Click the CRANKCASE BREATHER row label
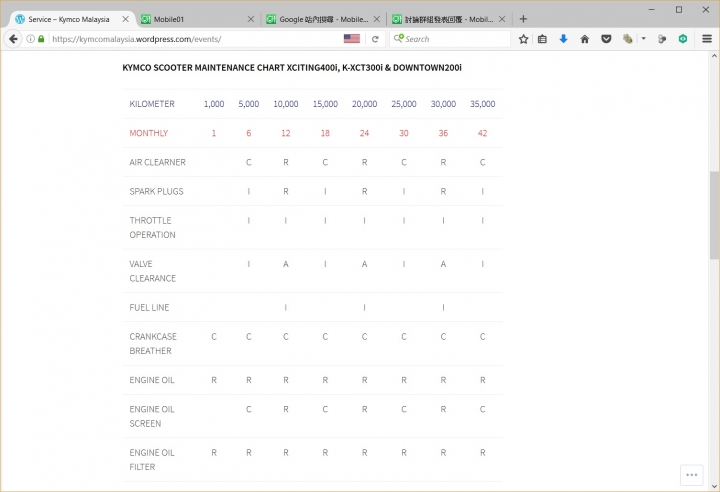720x492 pixels. (x=153, y=344)
